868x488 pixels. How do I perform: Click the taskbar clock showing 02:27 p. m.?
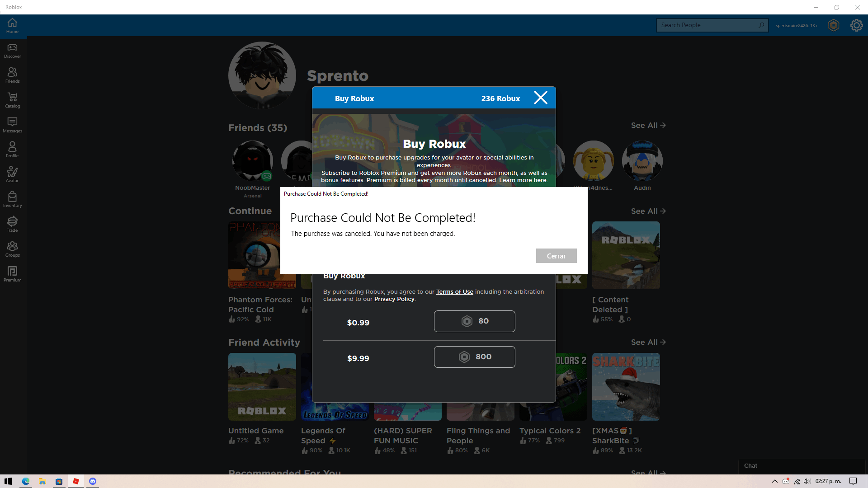(x=828, y=481)
